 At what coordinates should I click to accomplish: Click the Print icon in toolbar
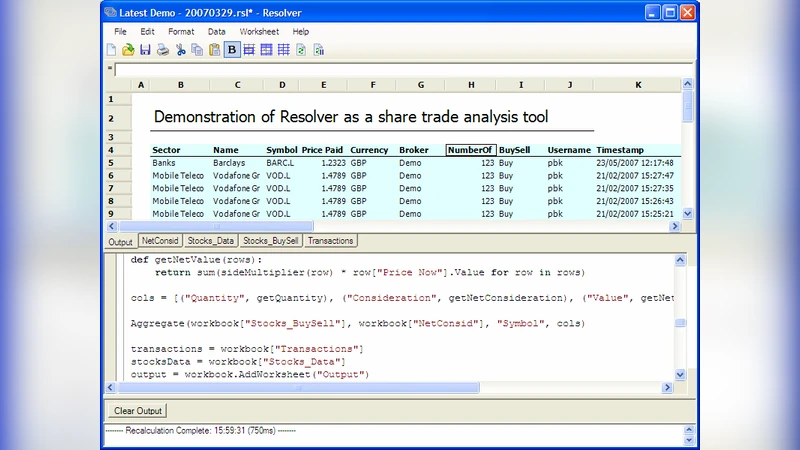[162, 49]
